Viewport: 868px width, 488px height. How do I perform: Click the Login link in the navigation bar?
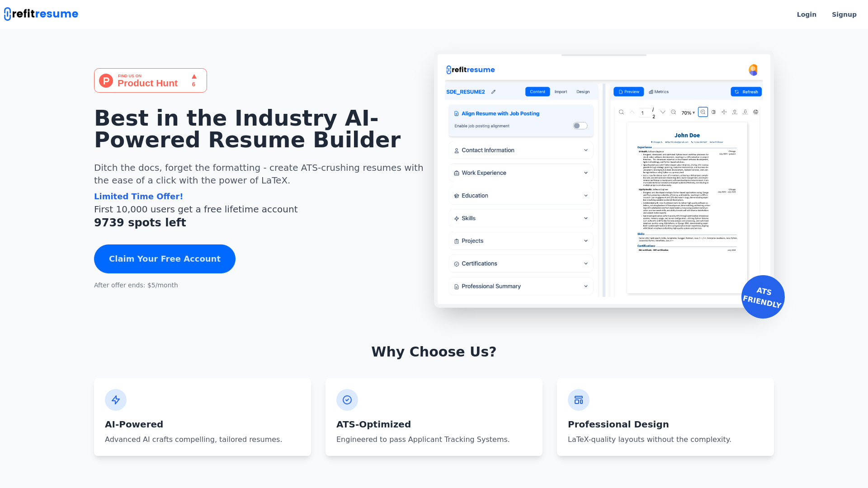coord(807,14)
